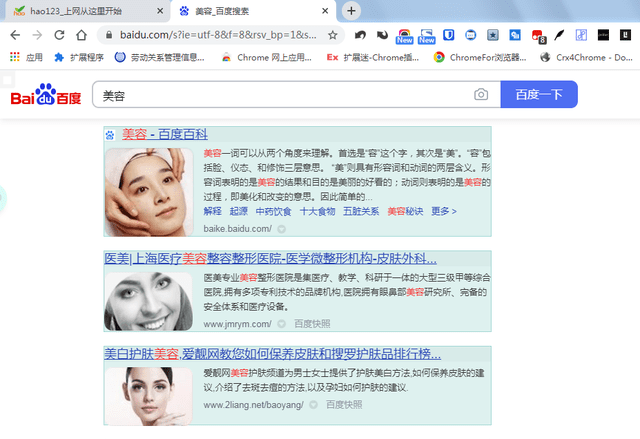Open Crx4Chrome bookmark

coord(587,58)
